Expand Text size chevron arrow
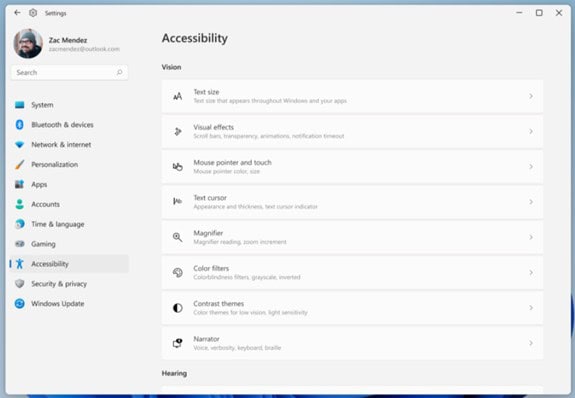 (531, 96)
